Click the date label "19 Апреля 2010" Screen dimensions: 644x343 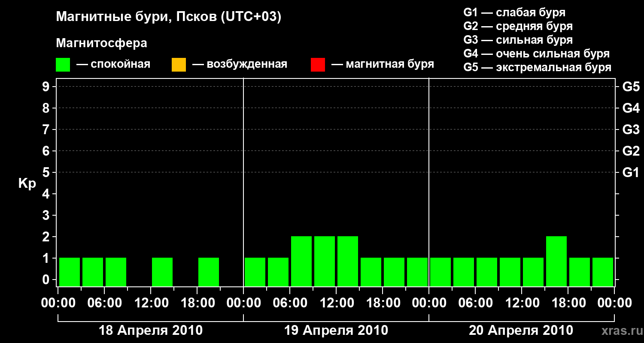(x=336, y=330)
